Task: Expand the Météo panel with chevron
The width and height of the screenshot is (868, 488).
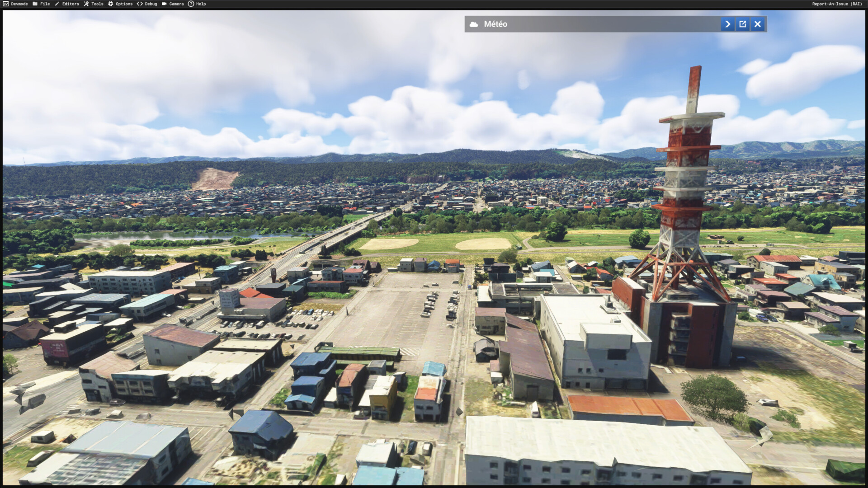Action: [x=727, y=24]
